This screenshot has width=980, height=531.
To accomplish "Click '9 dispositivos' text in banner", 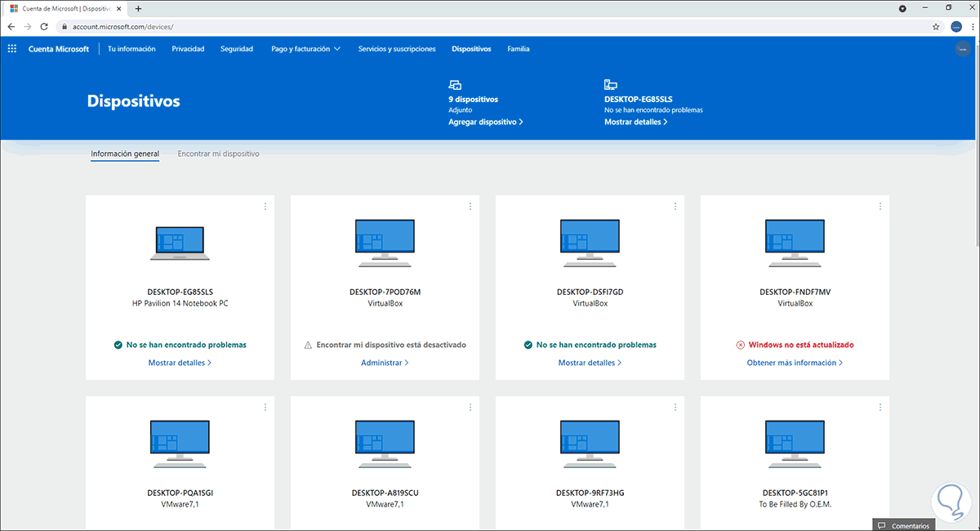I will tap(473, 100).
